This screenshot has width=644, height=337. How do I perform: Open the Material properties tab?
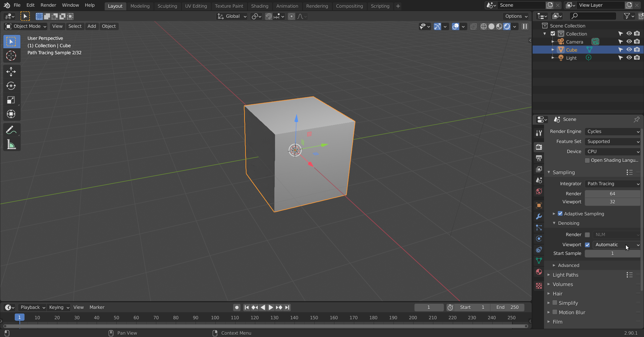(539, 272)
